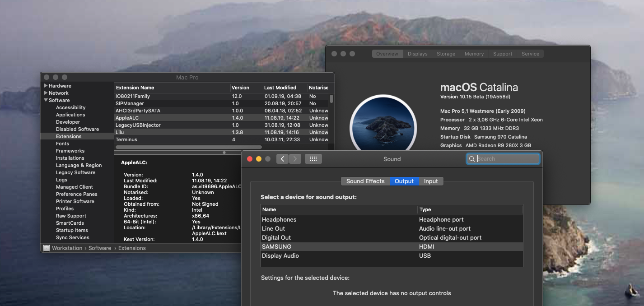Open Accessibility in System Information sidebar
644x306 pixels.
(70, 107)
